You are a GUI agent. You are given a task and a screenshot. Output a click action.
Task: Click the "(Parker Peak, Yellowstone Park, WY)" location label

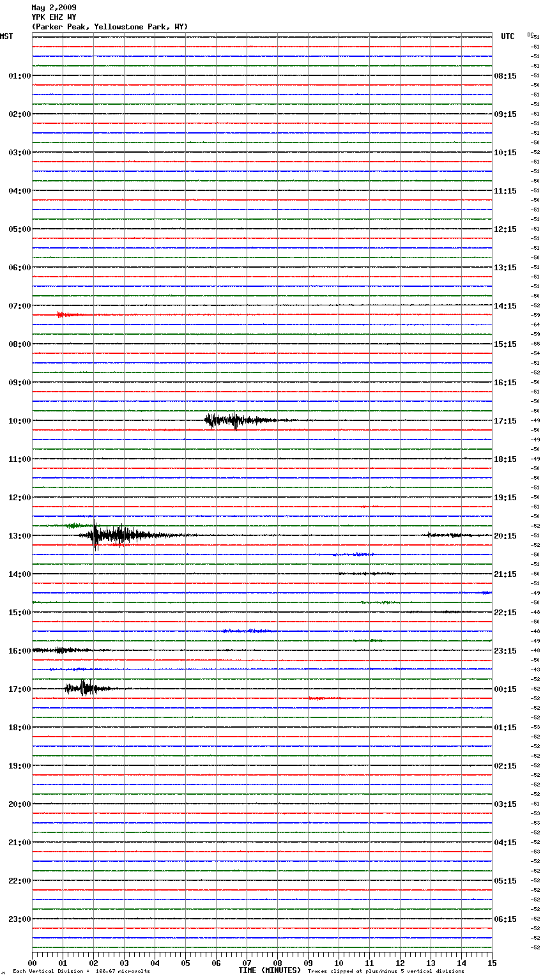click(x=110, y=27)
